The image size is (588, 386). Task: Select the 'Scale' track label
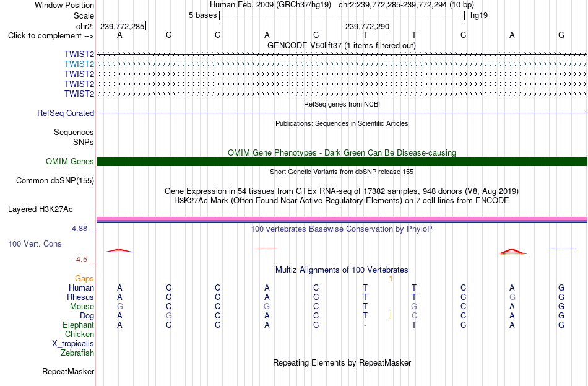pos(84,15)
